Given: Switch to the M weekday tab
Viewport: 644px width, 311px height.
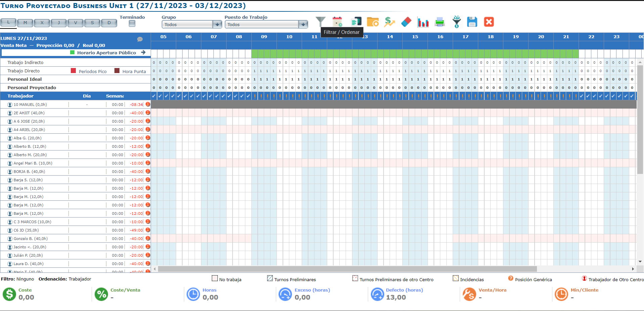Looking at the screenshot, I should point(25,23).
